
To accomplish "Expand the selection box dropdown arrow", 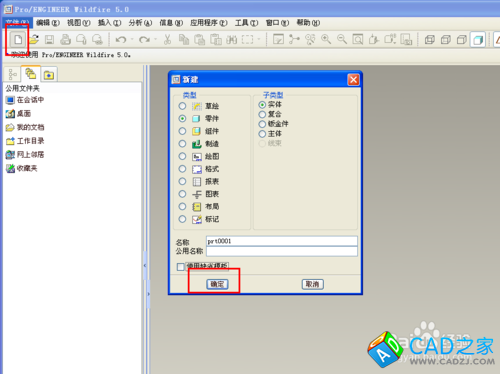I will point(259,40).
